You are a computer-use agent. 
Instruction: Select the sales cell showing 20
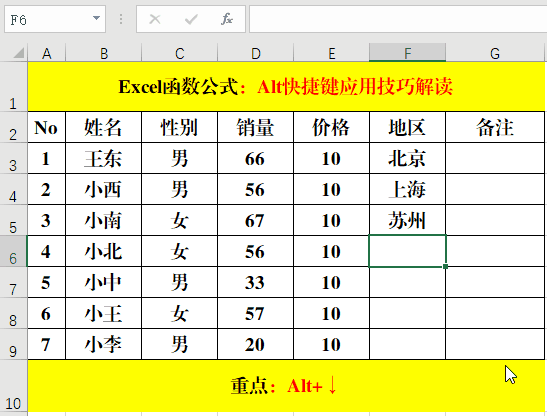click(x=256, y=344)
